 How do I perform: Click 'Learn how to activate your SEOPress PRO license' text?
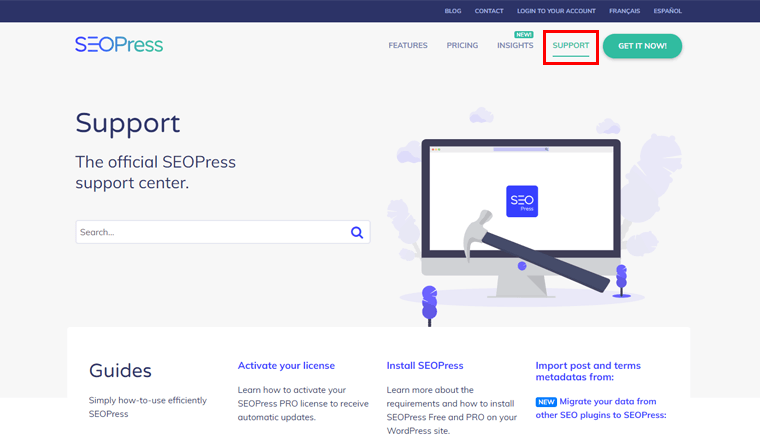click(x=303, y=404)
